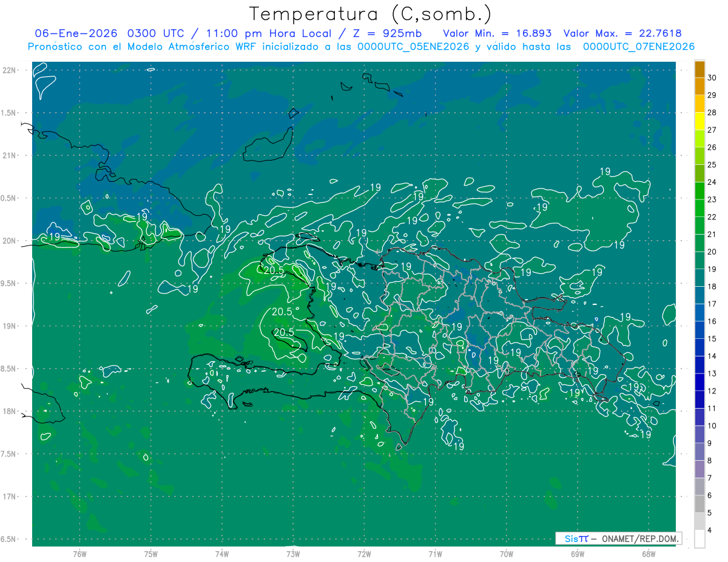The height and width of the screenshot is (562, 728).
Task: Click the Temperatura (C,somb.) map title
Action: point(370,13)
